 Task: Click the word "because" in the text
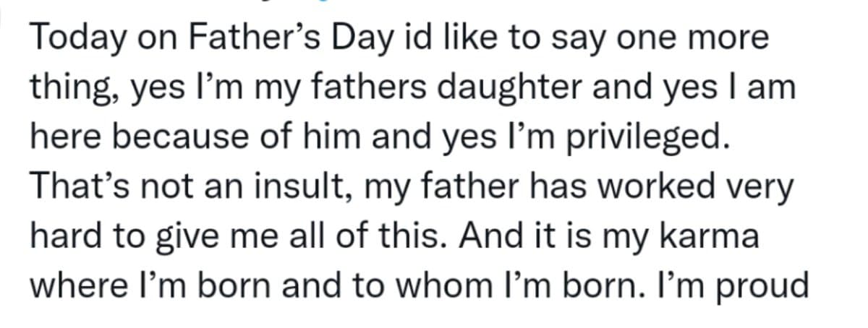click(174, 138)
